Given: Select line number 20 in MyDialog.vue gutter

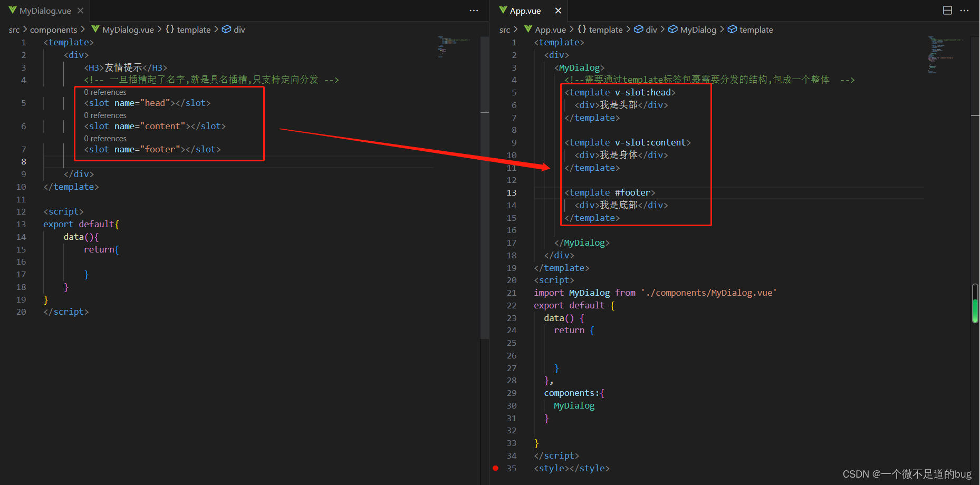Looking at the screenshot, I should (21, 312).
